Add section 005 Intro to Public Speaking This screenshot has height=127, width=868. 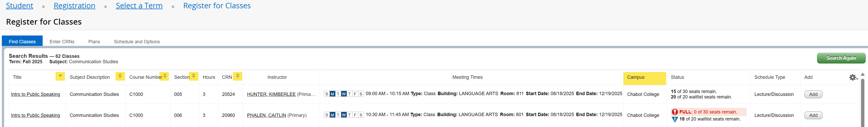pyautogui.click(x=813, y=94)
